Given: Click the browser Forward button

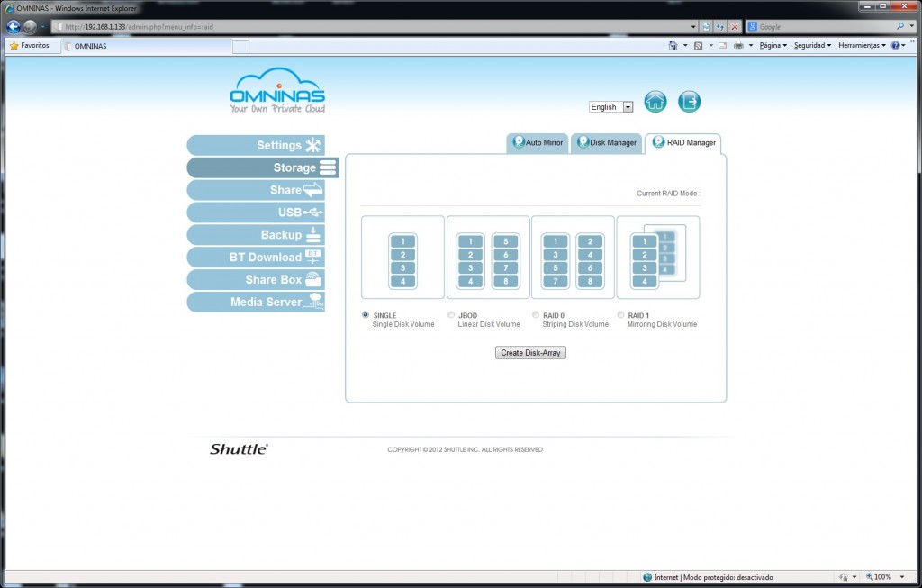Looking at the screenshot, I should click(30, 26).
